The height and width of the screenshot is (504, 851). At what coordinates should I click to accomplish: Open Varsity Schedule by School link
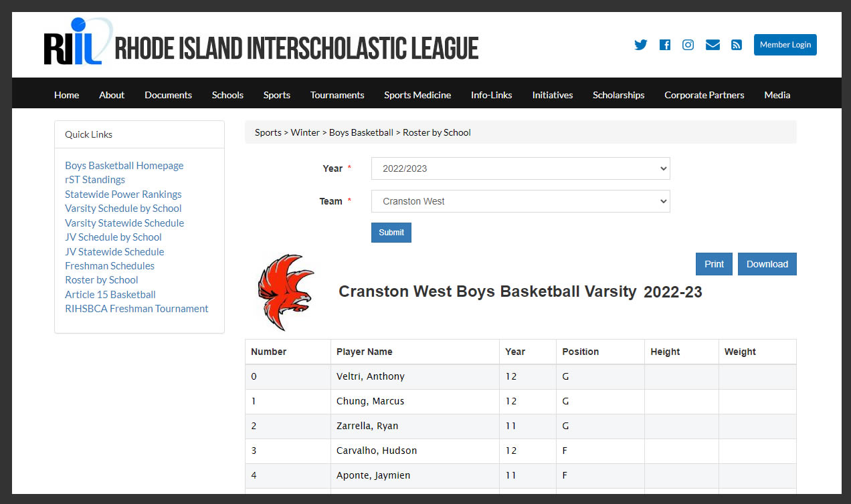[123, 209]
